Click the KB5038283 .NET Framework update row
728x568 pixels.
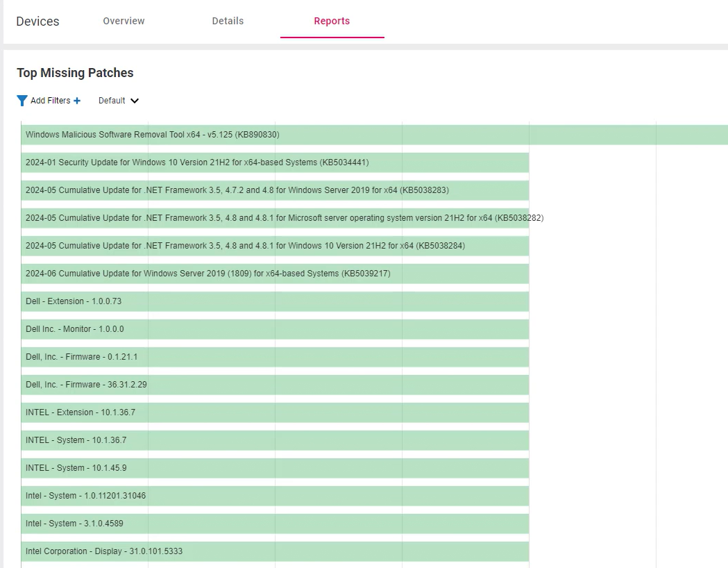[x=275, y=190]
